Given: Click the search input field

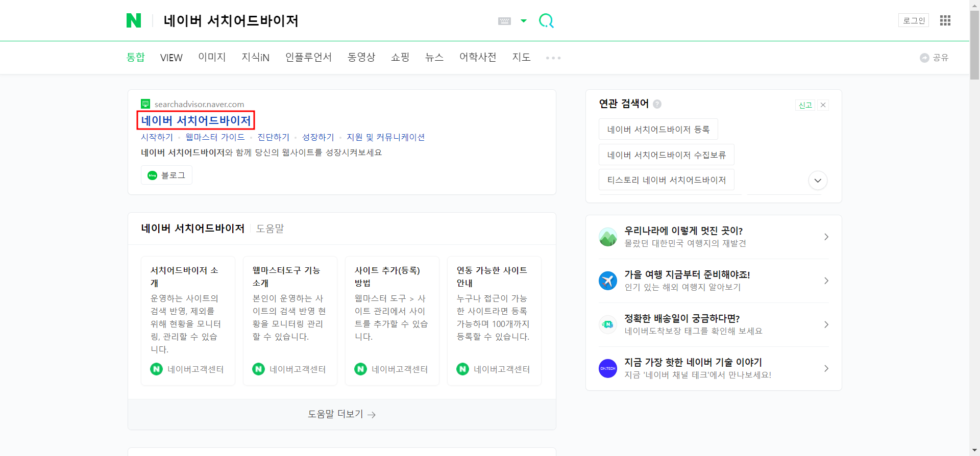Looking at the screenshot, I should [x=327, y=21].
